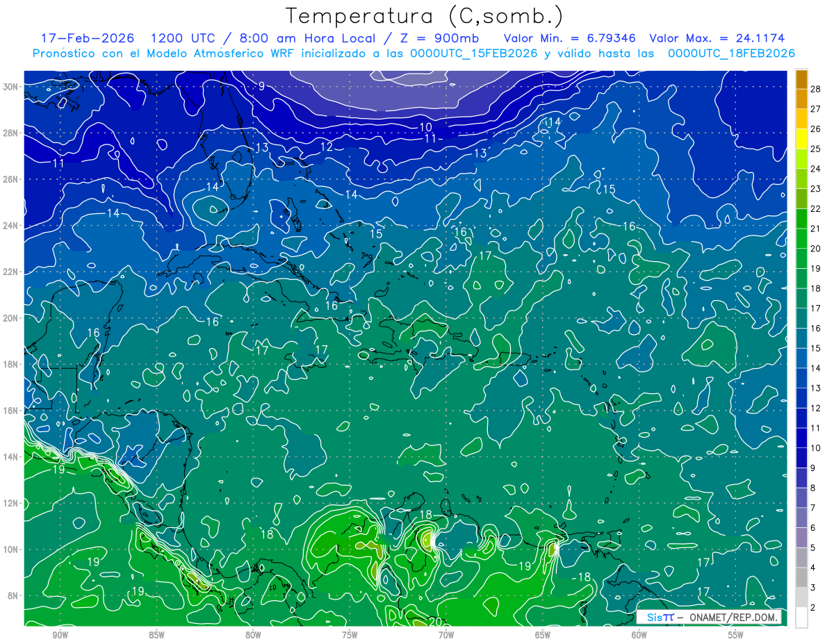The width and height of the screenshot is (834, 644).
Task: Click the '12N' latitude axis label
Action: click(10, 503)
